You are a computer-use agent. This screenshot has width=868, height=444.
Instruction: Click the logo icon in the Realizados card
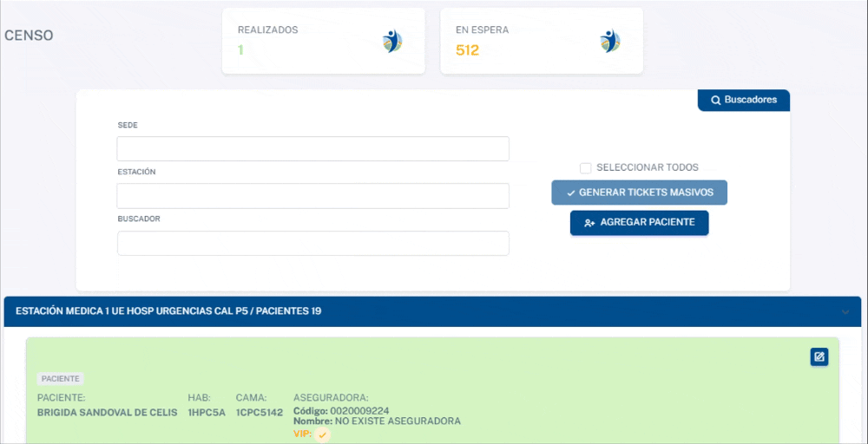click(392, 41)
